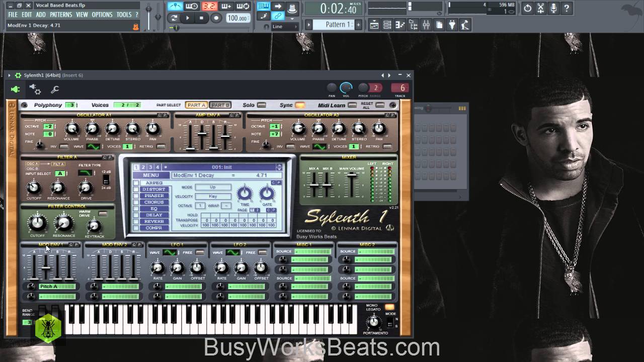Toggle the metronome icon in transport panel
This screenshot has width=644, height=362.
(x=176, y=6)
